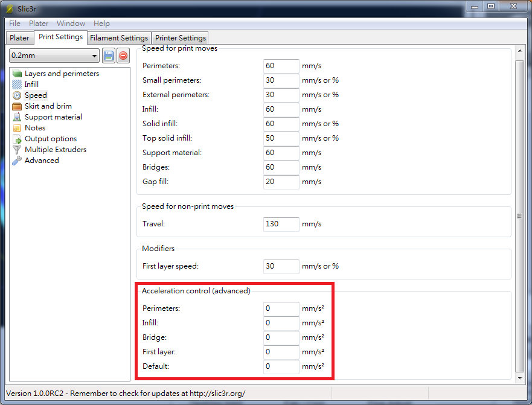Screen dimensions: 532x405
Task: Click the Multiple Extruders funnel icon
Action: [17, 150]
